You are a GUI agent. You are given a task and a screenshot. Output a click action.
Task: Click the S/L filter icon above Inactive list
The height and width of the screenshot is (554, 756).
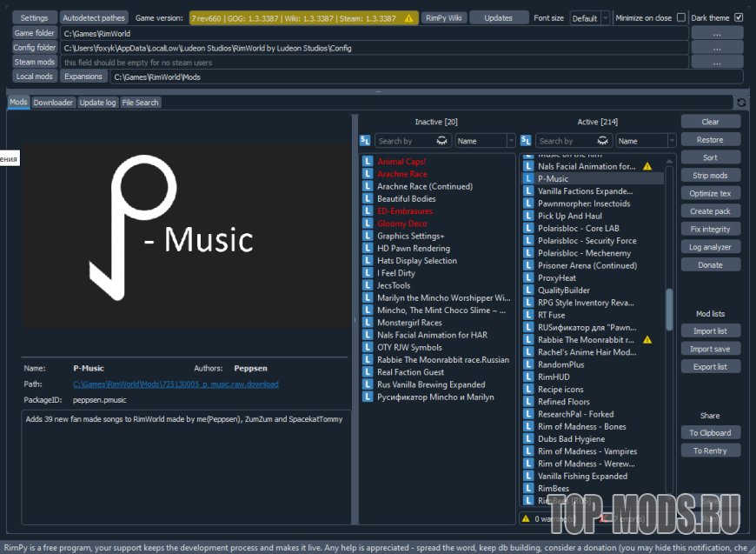click(366, 140)
